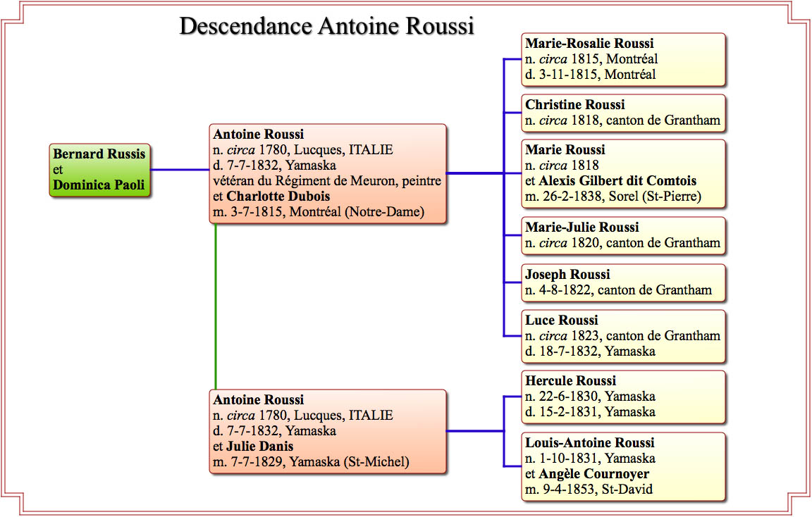
Task: Click "vétéran du Régiment de Meuron, peintre"
Action: click(327, 180)
